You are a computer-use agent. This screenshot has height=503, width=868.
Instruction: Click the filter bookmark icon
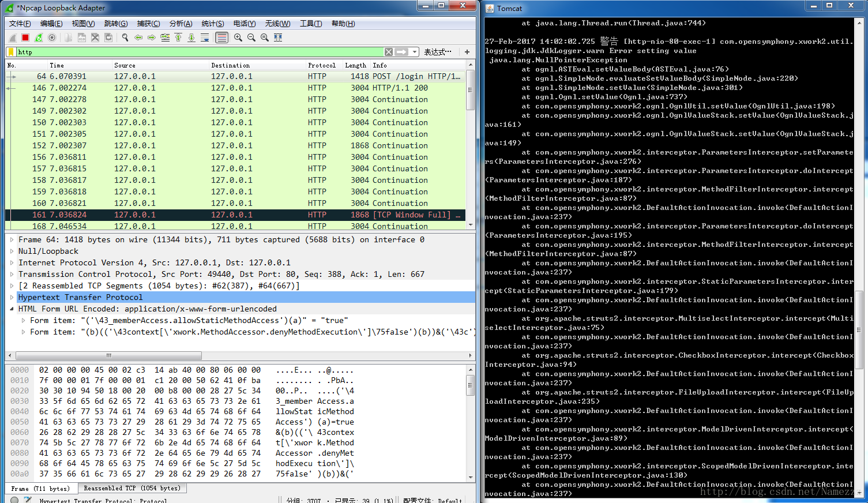click(x=11, y=52)
